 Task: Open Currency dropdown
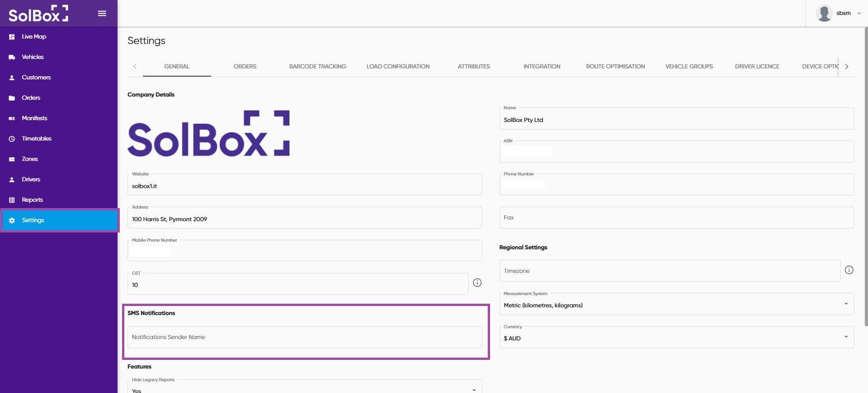pos(677,337)
